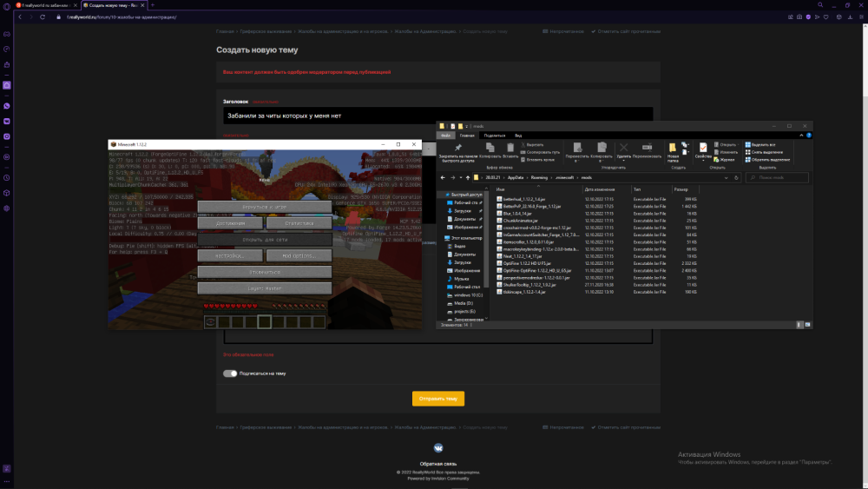Screen dimensions: 868x489
Task: Click 'Отметить сайт прочитанным' link at top
Action: pos(626,31)
